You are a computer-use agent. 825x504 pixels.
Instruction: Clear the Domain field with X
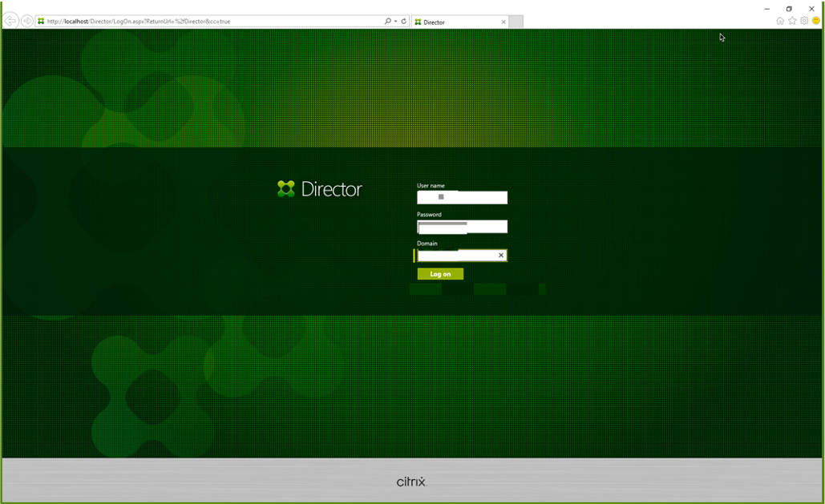coord(501,255)
